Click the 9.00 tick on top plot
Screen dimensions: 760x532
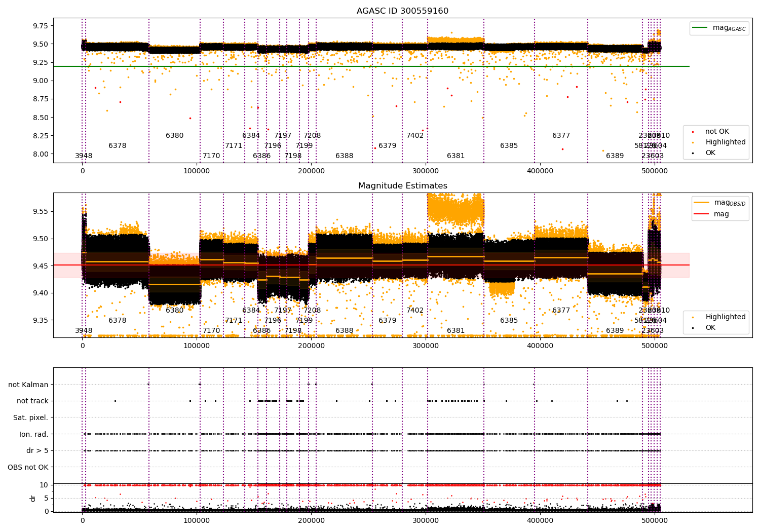click(x=40, y=81)
